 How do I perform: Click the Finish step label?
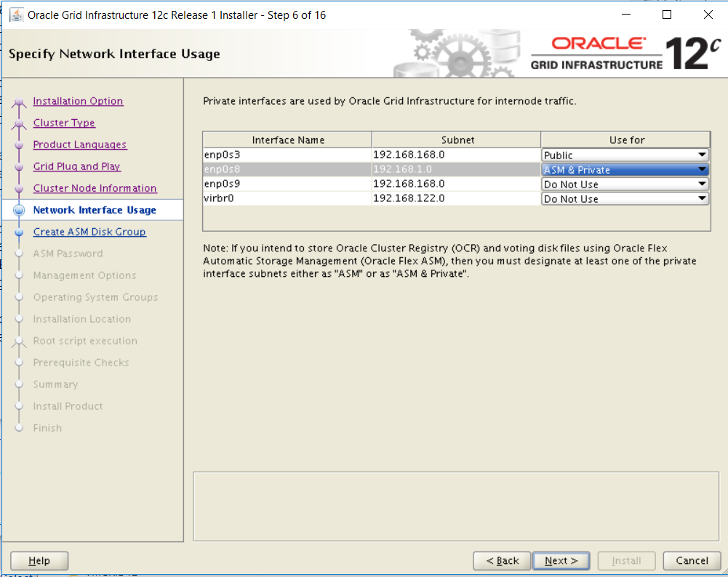point(47,428)
